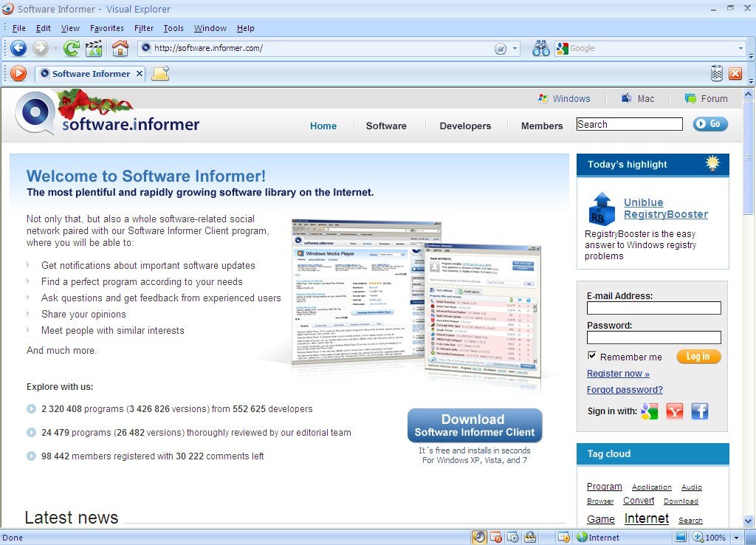Open the favorites star dropdown arrow
This screenshot has height=545, width=756.
[x=513, y=48]
